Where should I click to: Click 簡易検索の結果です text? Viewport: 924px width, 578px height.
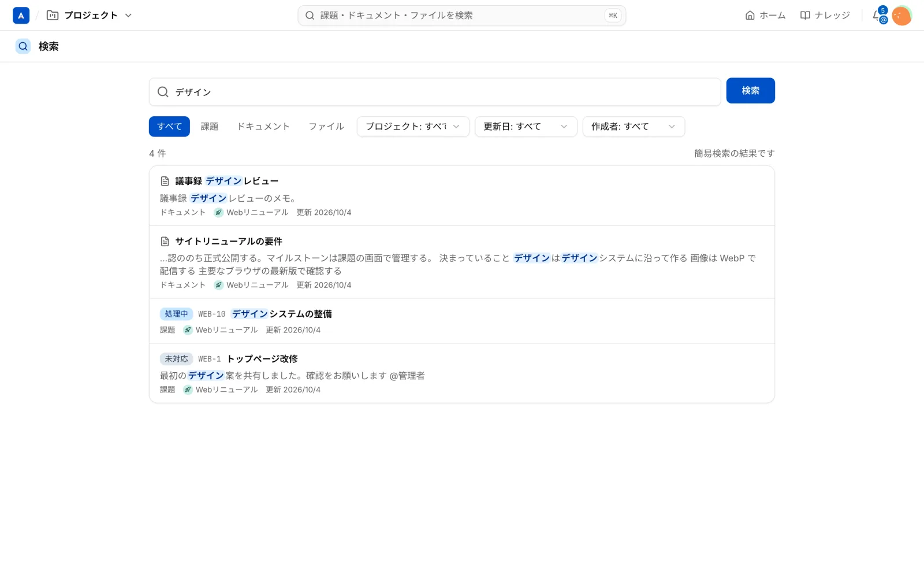(x=734, y=153)
